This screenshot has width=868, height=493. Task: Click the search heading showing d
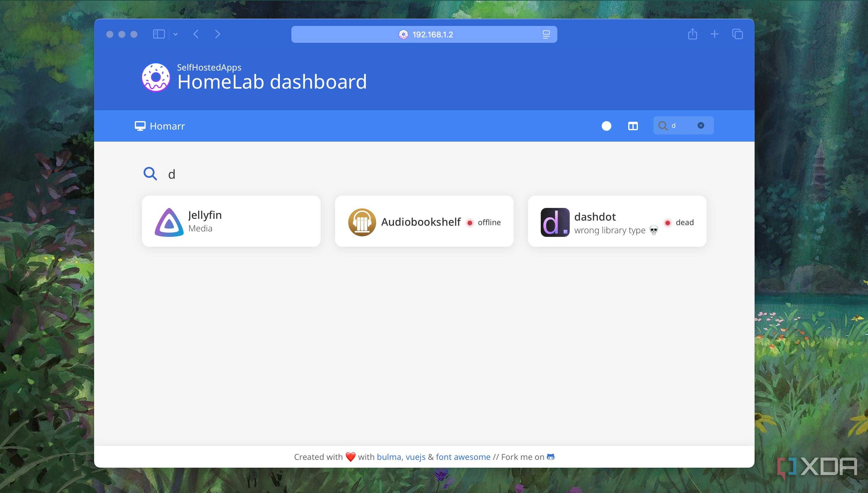pos(172,174)
